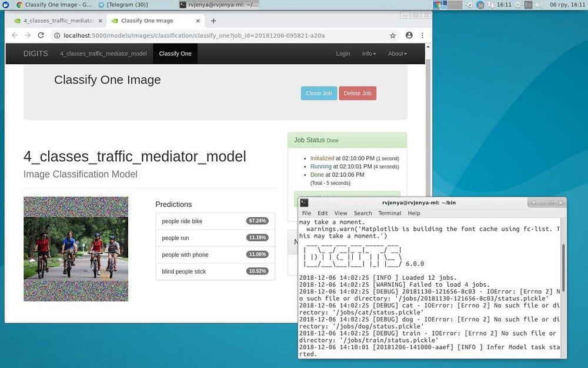Open the terminal Terminal menu
Screen dimensions: 588x368
390,213
